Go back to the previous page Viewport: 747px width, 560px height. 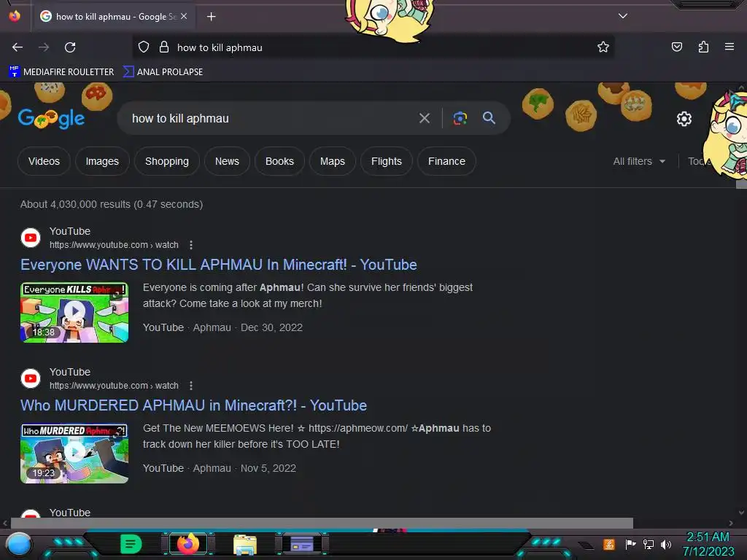(x=18, y=47)
